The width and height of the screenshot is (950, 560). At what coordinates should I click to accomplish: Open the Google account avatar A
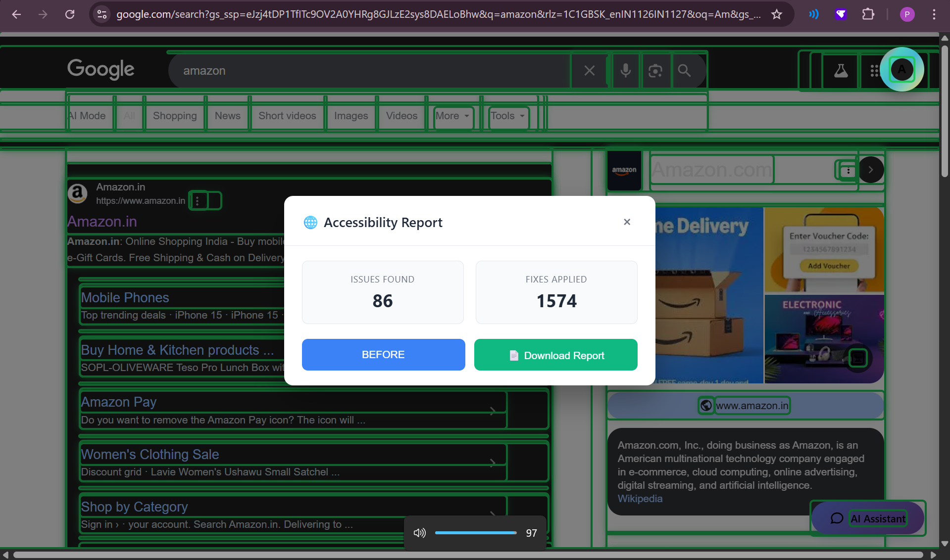[x=902, y=70]
